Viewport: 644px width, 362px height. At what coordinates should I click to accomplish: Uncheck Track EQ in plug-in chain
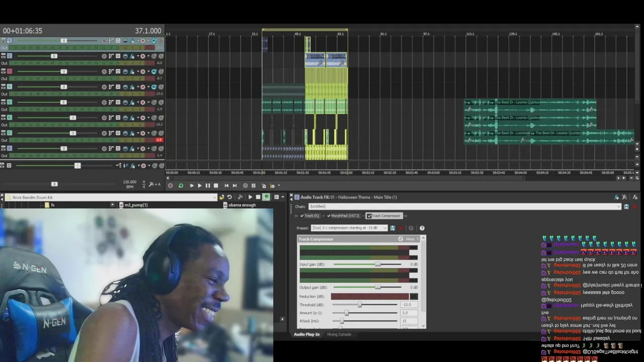(x=302, y=216)
